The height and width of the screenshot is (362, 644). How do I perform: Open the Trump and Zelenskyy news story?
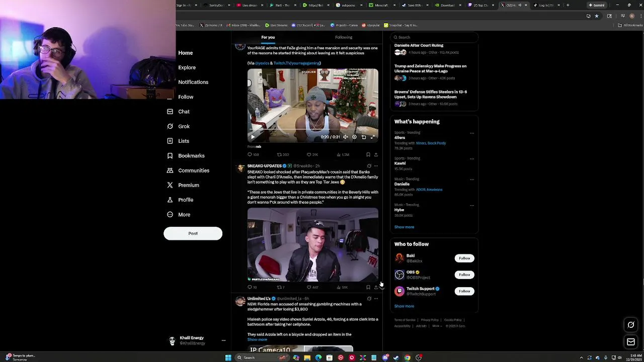(x=430, y=68)
